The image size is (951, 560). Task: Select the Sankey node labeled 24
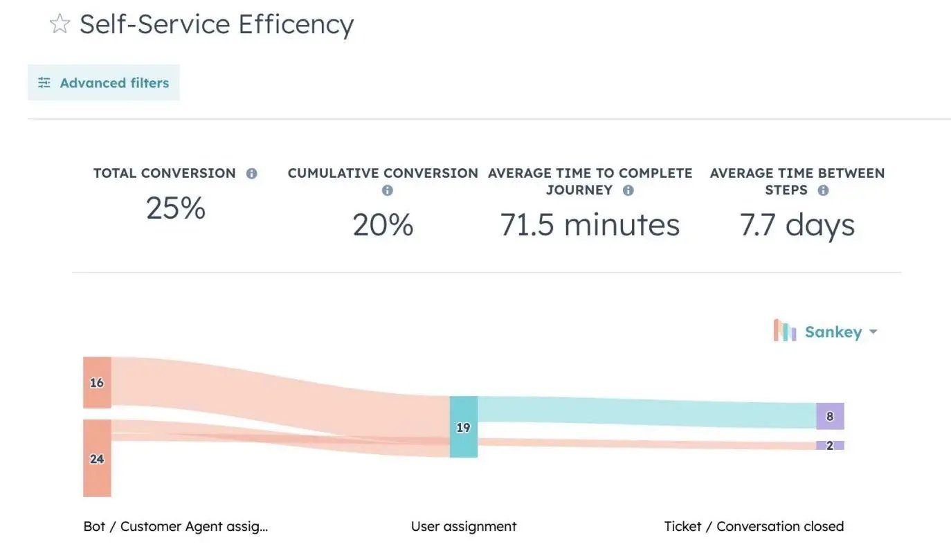pyautogui.click(x=97, y=458)
